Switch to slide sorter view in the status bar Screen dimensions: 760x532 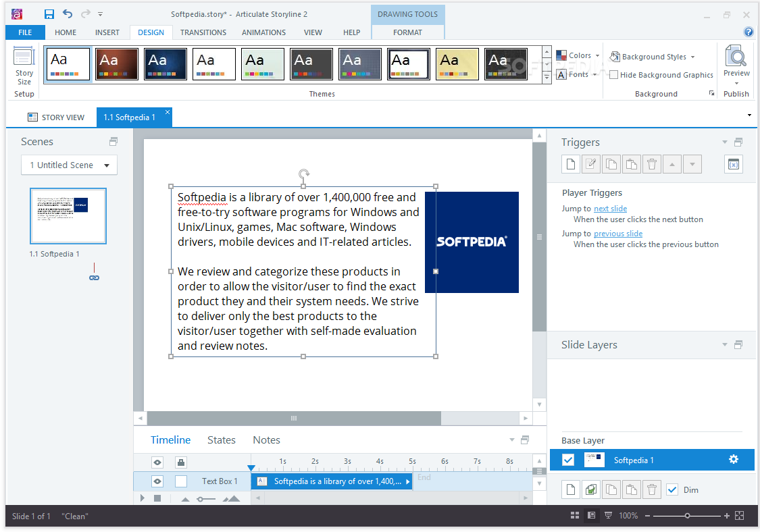575,516
